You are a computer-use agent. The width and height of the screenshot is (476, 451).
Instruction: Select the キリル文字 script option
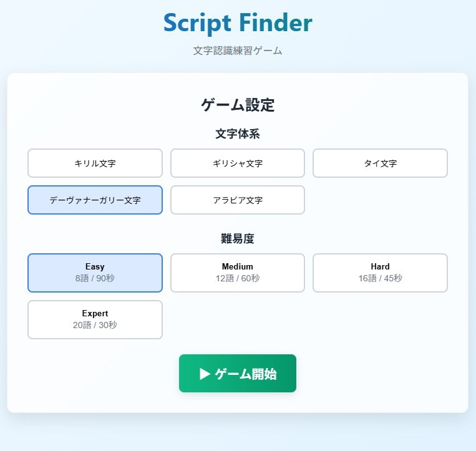(x=95, y=163)
